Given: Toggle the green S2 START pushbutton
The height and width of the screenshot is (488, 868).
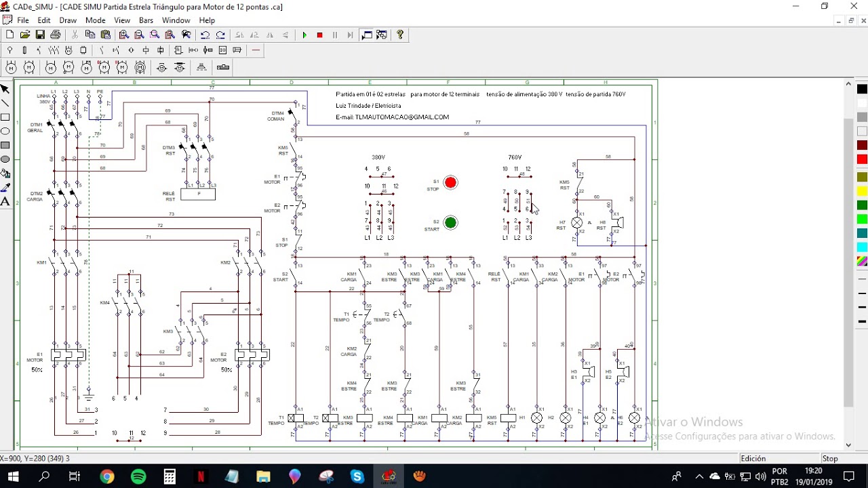Looking at the screenshot, I should tap(450, 222).
